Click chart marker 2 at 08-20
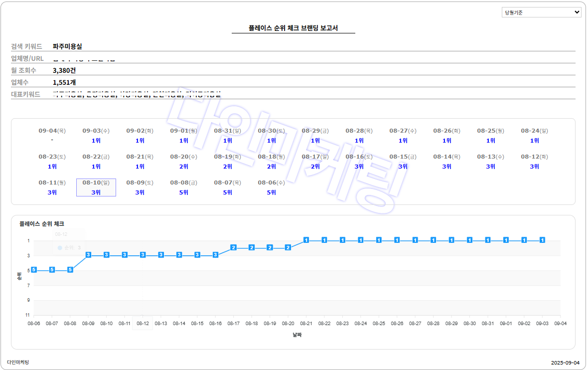Viewport: 588px width, 370px height. pos(288,247)
